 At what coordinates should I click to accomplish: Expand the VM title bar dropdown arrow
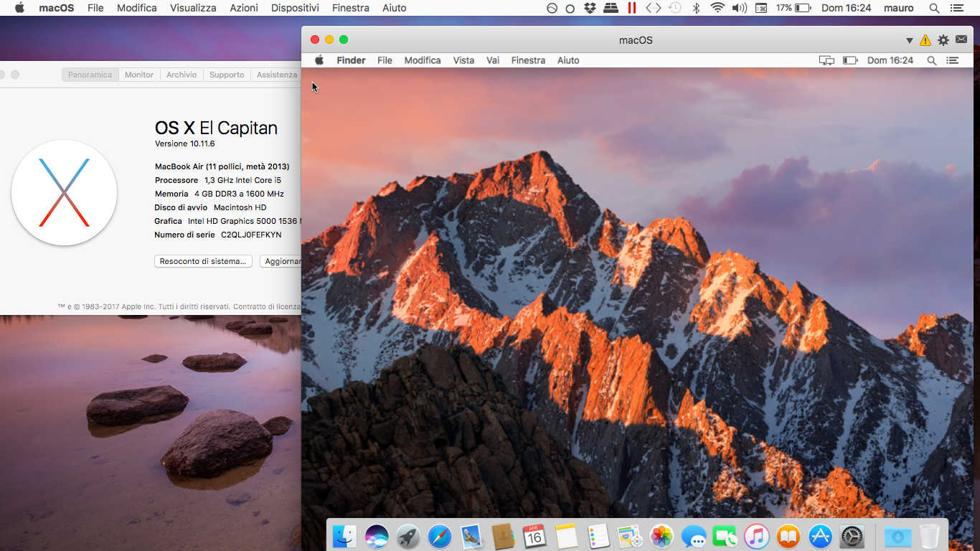click(x=909, y=40)
